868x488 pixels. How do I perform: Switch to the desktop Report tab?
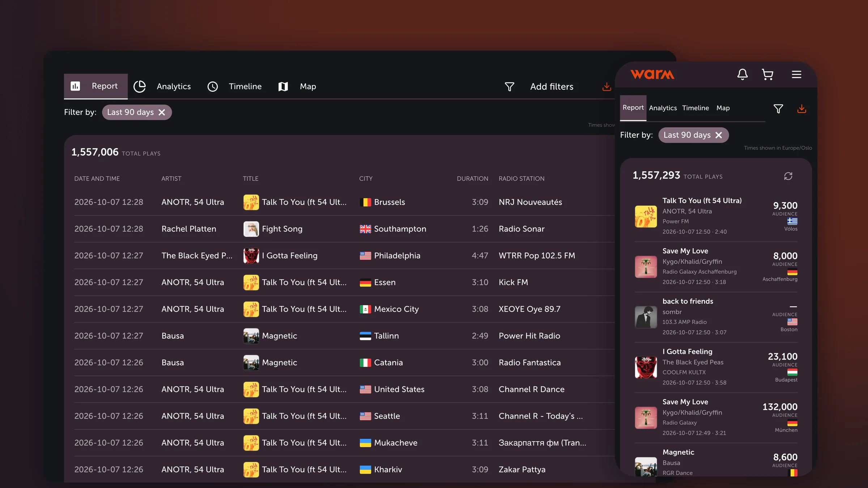click(x=96, y=86)
